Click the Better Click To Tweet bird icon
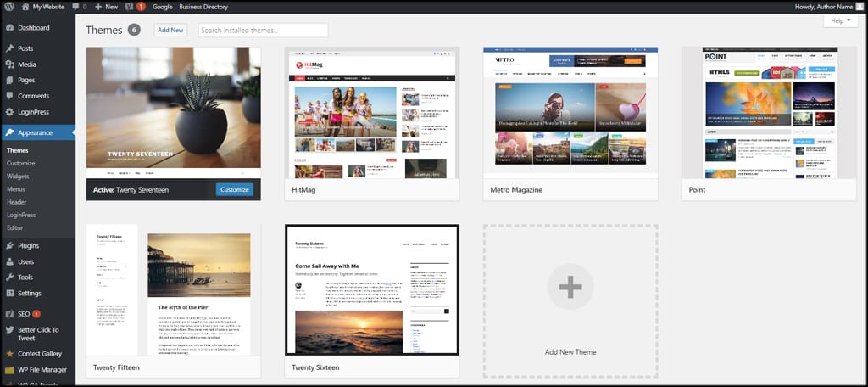 9,330
